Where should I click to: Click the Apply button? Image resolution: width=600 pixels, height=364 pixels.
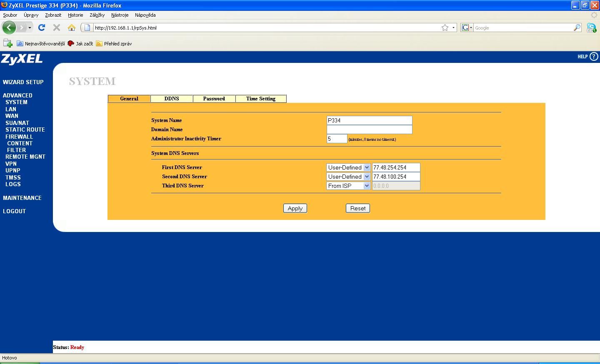coord(295,208)
